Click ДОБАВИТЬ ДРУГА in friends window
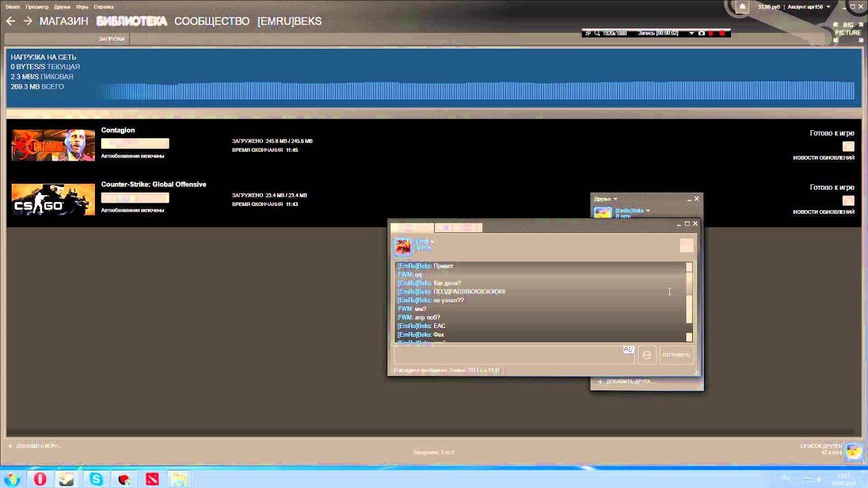Viewport: 868px width, 488px height. (625, 382)
